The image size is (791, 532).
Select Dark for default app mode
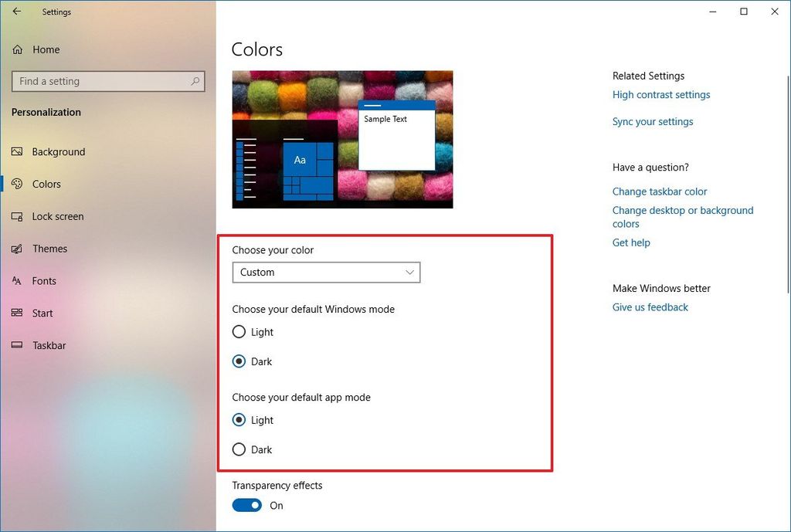239,449
